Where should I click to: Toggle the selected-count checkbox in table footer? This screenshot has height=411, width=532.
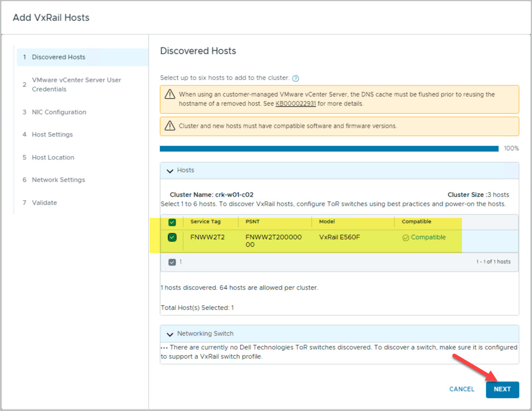(x=172, y=262)
